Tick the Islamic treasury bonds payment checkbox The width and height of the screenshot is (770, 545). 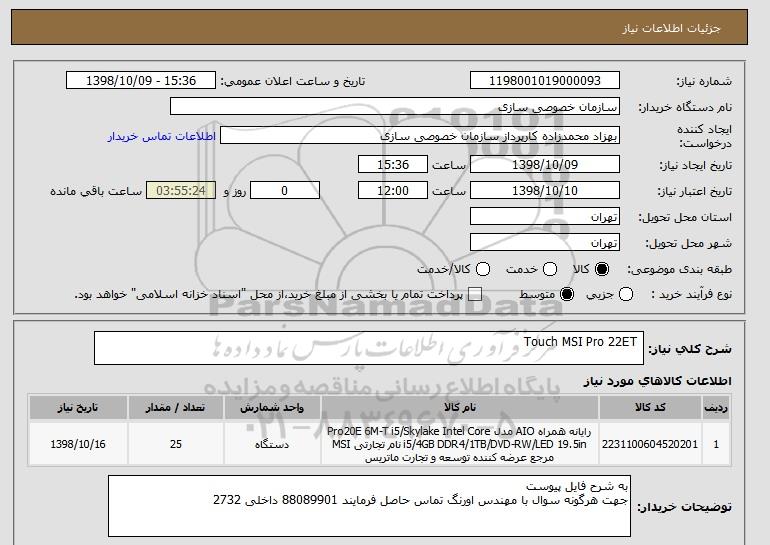(x=475, y=295)
